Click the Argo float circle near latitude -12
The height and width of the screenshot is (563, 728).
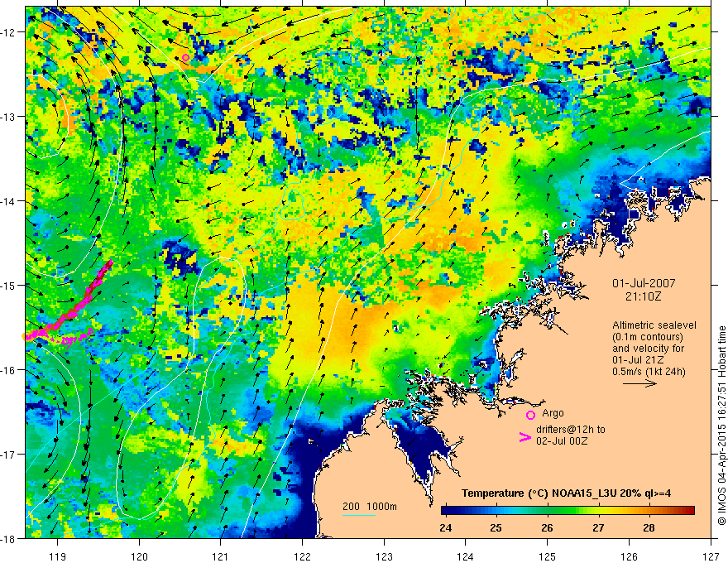click(185, 58)
